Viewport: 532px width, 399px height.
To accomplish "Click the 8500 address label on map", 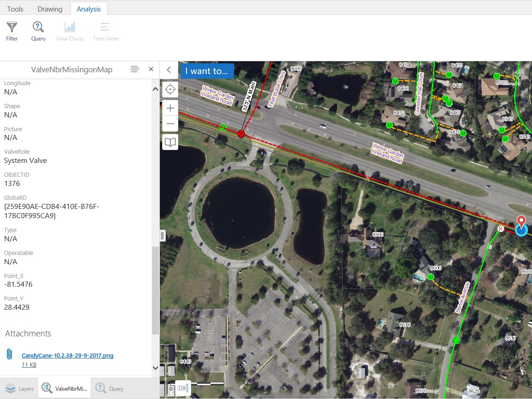I will (x=378, y=234).
